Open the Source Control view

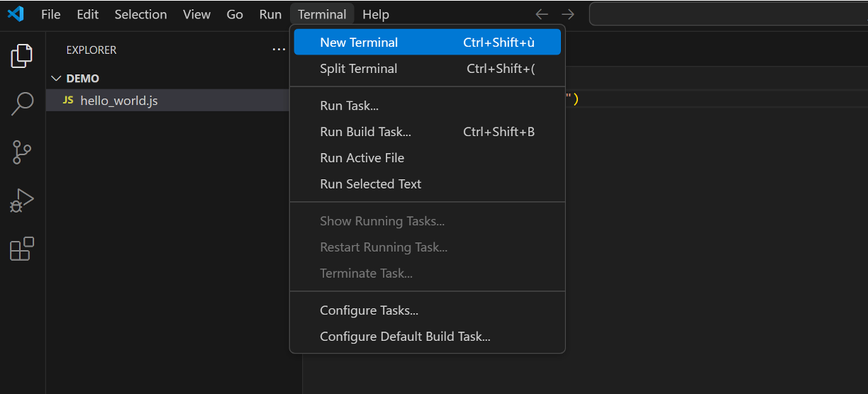click(22, 152)
